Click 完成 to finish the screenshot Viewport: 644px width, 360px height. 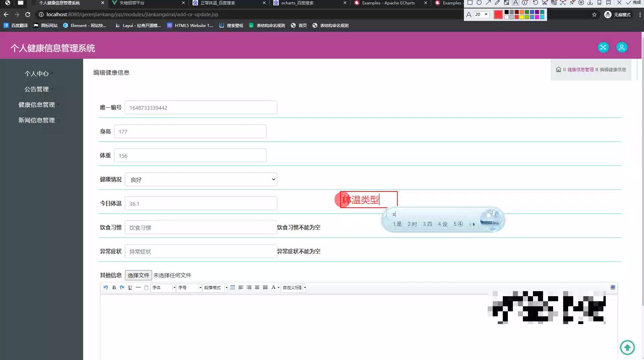pos(634,2)
